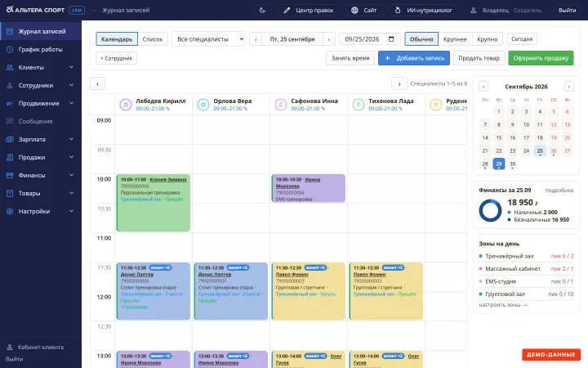The height and width of the screenshot is (368, 588).
Task: Open подробнее finance details link
Action: (x=559, y=191)
